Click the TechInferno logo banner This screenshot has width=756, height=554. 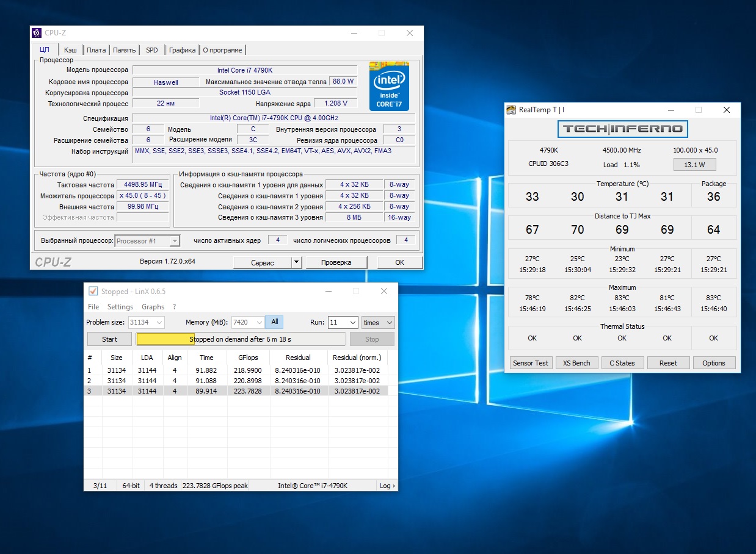click(x=622, y=129)
